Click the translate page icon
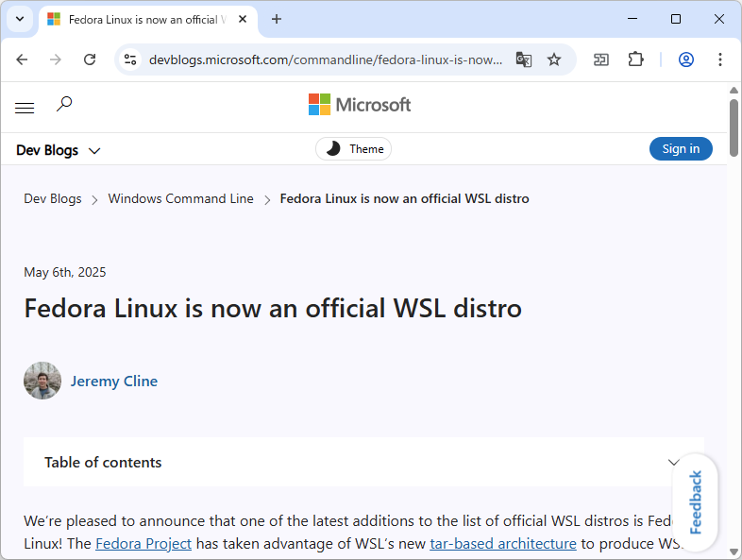 coord(524,59)
